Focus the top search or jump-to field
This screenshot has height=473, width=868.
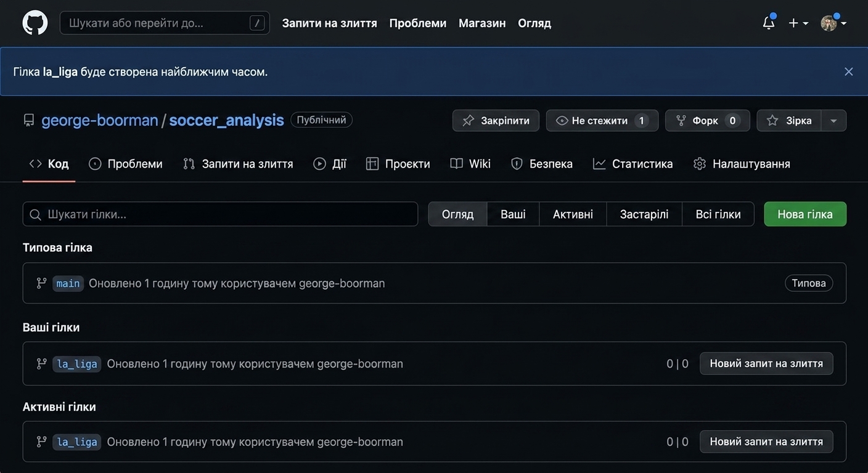pyautogui.click(x=165, y=23)
